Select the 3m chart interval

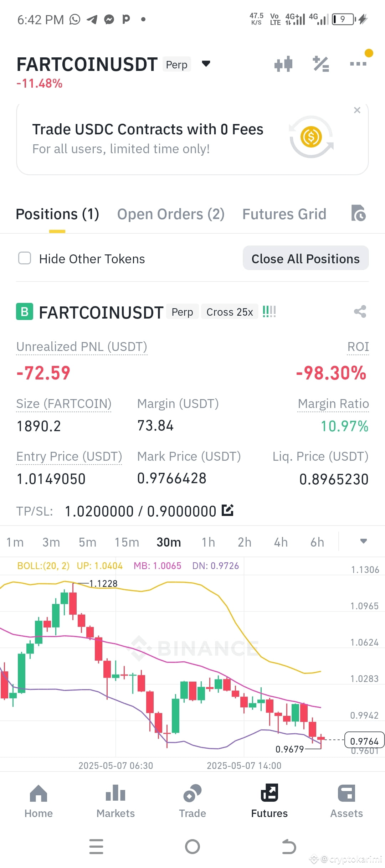[x=51, y=542]
